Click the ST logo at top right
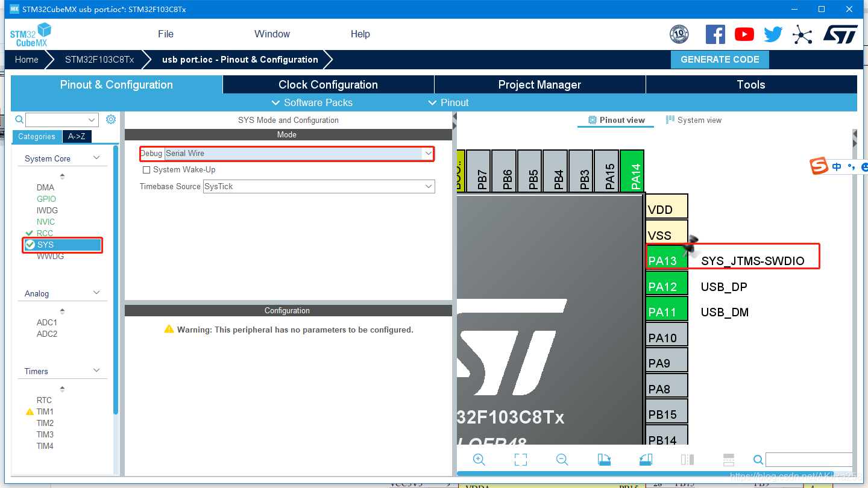 click(840, 34)
